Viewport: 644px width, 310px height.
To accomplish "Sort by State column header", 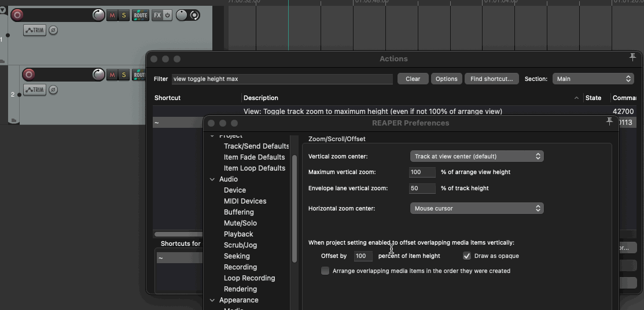I will tap(593, 98).
